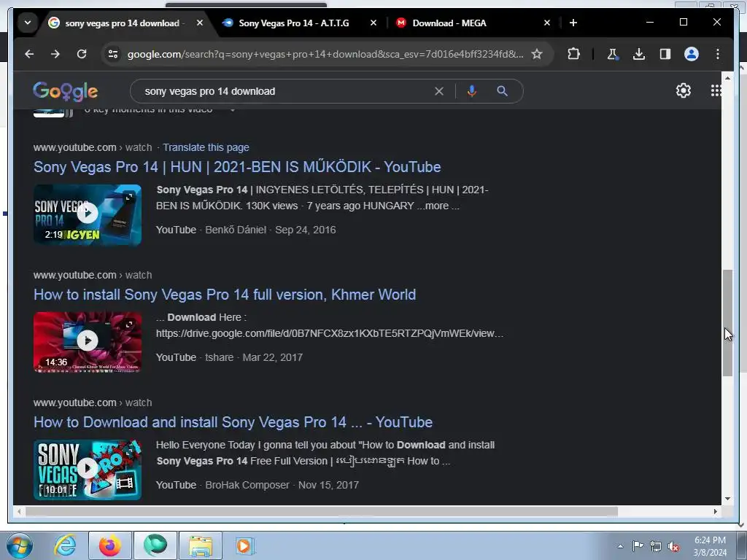Click the horizontal scrollbar thumb

point(322,511)
